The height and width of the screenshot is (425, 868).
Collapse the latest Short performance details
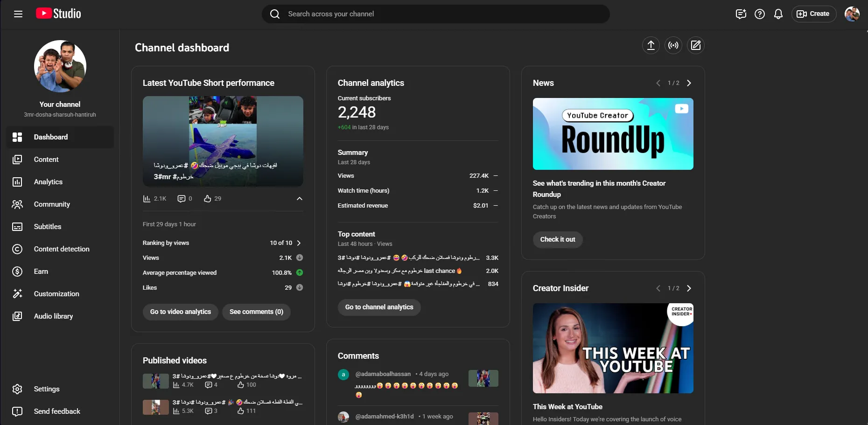tap(300, 199)
